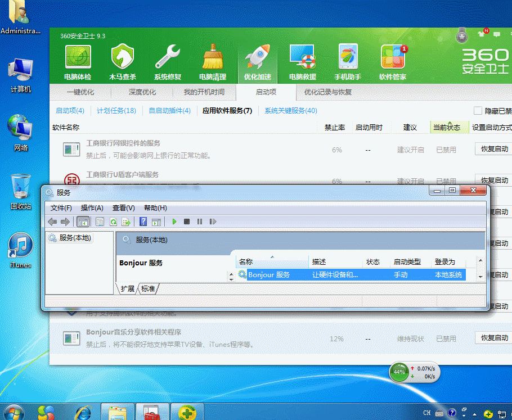Sort Services by the 名称 column
Screen dimensions: 512x420
point(272,261)
